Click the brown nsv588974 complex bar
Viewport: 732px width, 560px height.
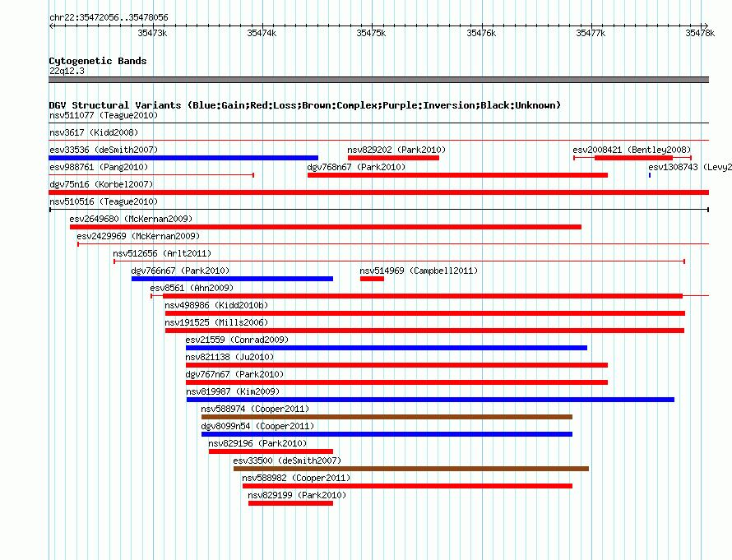(x=387, y=417)
